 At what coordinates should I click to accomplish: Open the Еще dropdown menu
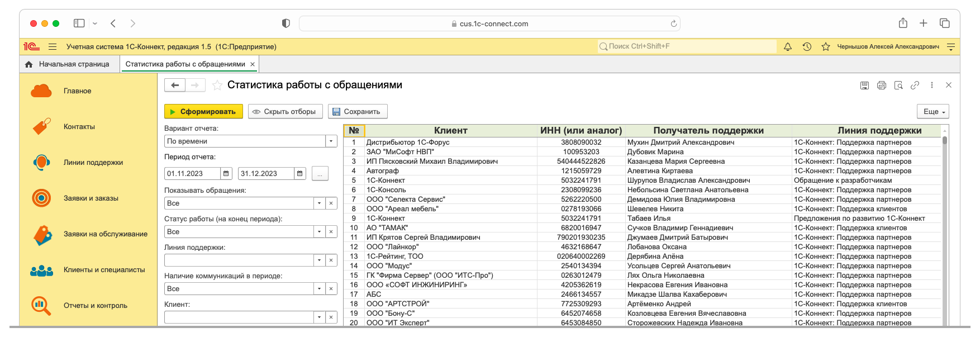pyautogui.click(x=933, y=112)
